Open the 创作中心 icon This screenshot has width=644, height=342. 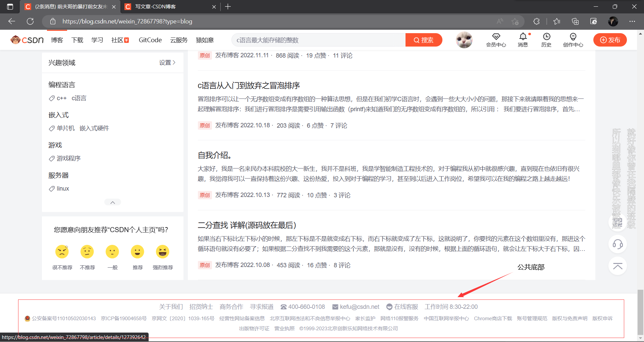point(573,40)
